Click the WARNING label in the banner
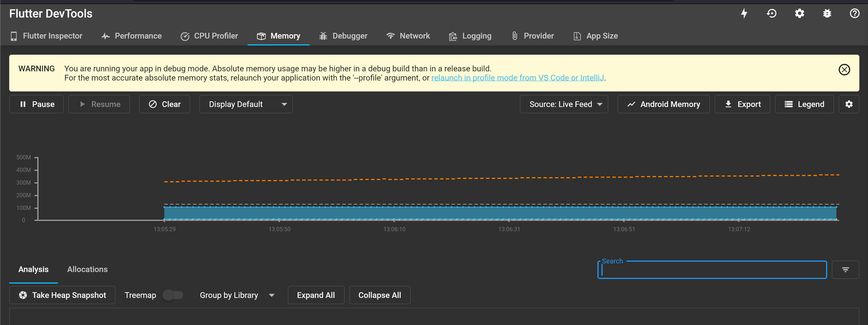This screenshot has width=868, height=325. coord(36,69)
